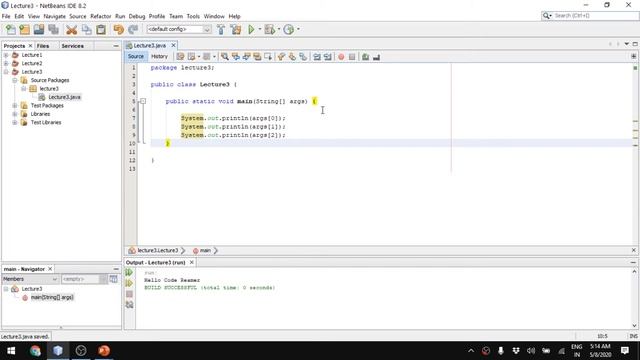Click the Source editor view button

tap(136, 56)
